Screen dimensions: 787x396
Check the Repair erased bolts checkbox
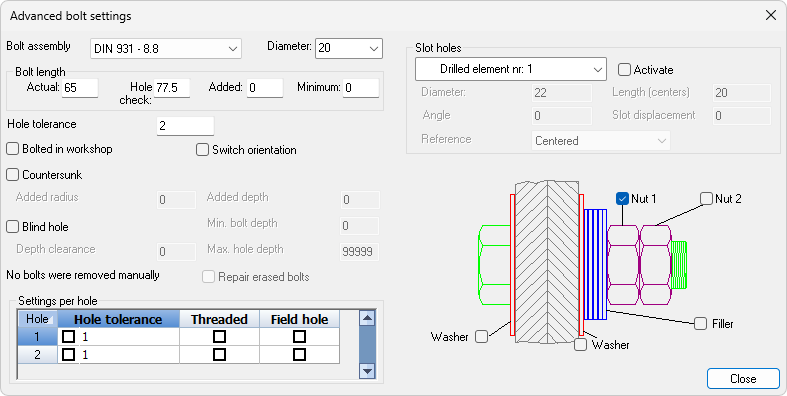point(208,277)
